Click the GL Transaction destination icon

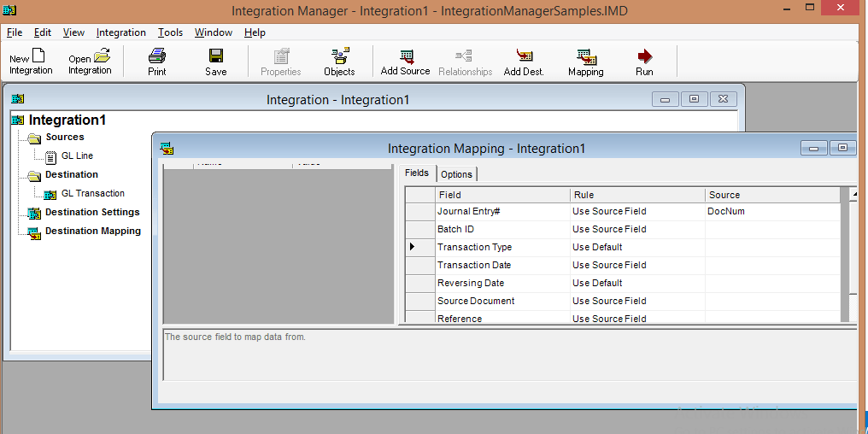point(50,194)
